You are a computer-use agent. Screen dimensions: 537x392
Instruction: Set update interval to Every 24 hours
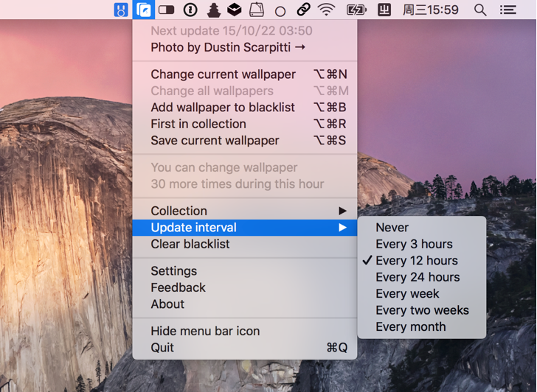click(422, 277)
